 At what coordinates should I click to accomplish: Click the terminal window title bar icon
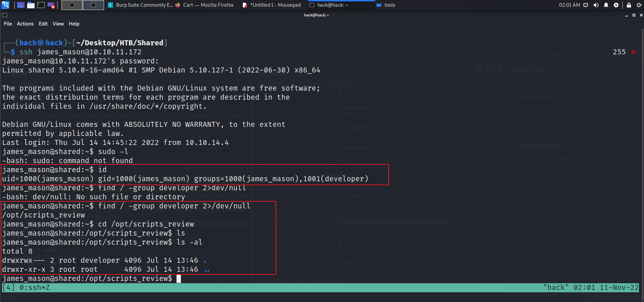tap(5, 15)
